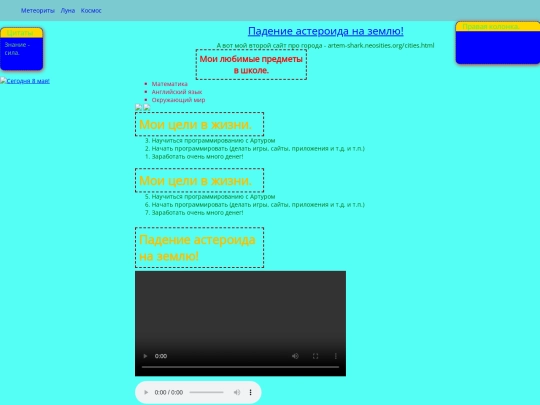Click the second Мои цели в жизни heading
540x405 pixels.
199,180
